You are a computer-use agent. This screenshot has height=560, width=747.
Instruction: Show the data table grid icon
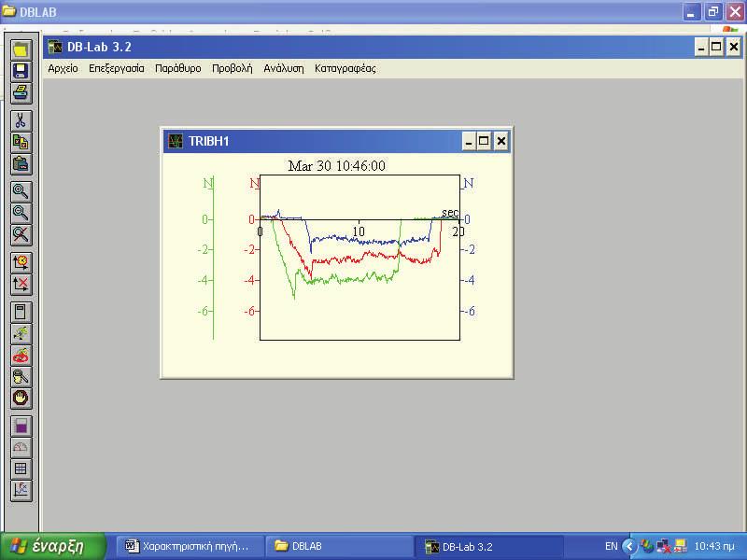tap(21, 469)
